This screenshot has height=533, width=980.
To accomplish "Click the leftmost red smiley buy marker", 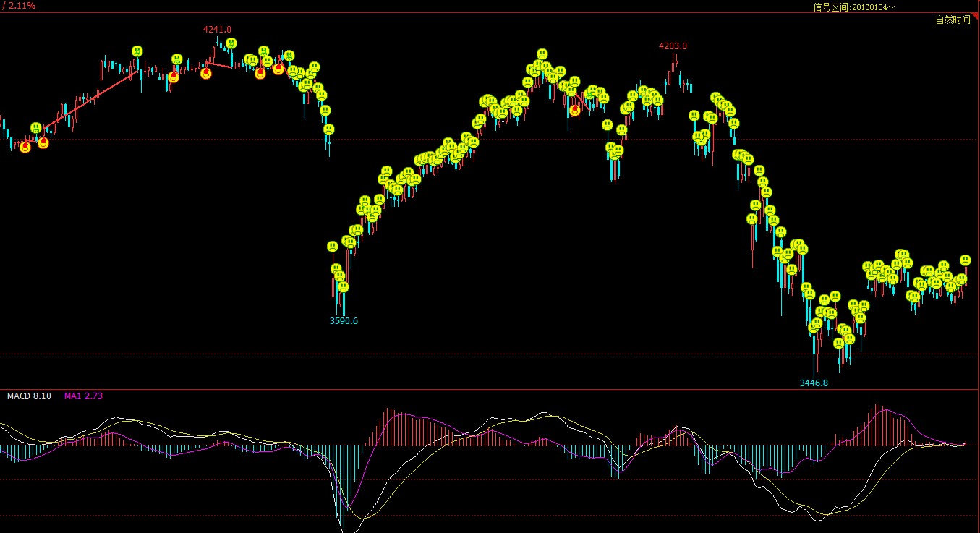I will coord(25,148).
